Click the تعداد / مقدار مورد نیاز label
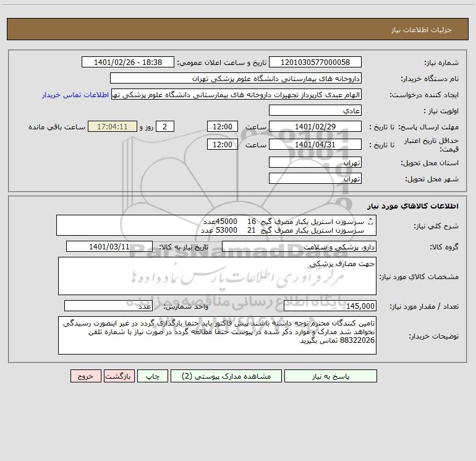This screenshot has width=476, height=461. (424, 306)
